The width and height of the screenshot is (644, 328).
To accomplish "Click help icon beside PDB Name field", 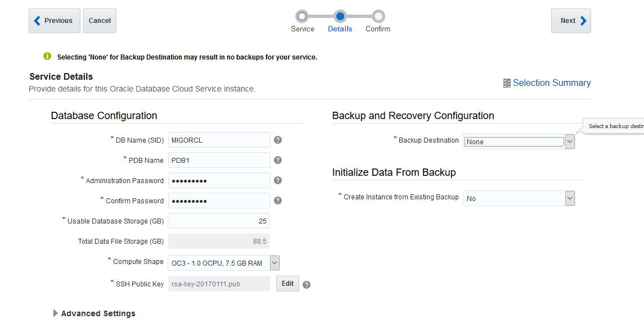I will tap(278, 161).
